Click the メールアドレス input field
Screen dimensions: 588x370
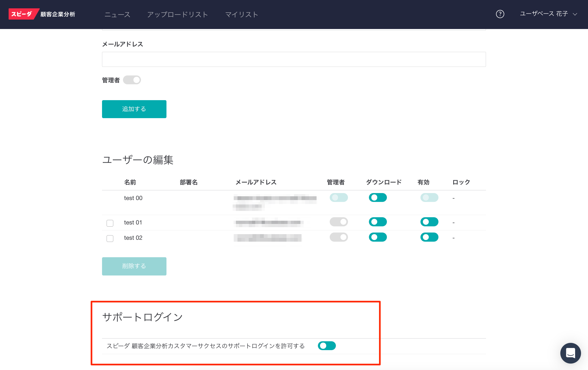(294, 59)
